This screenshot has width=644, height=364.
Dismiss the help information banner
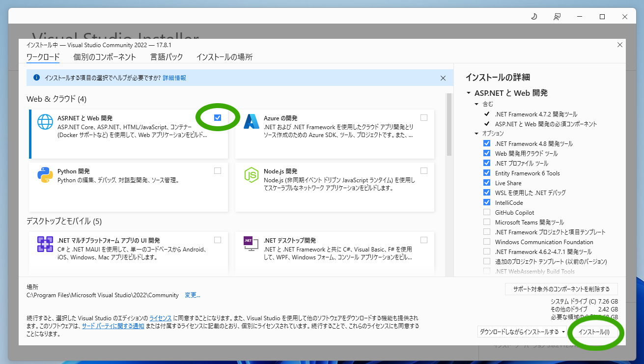tap(443, 78)
